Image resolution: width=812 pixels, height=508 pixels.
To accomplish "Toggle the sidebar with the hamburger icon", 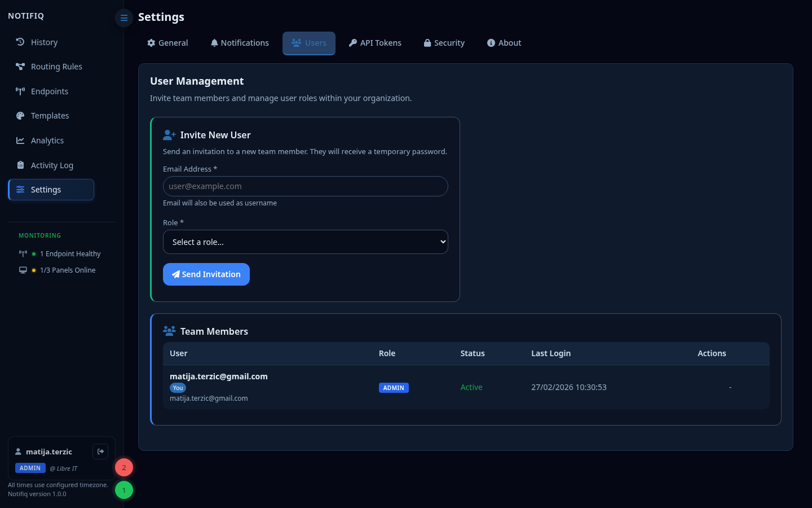I will (124, 18).
